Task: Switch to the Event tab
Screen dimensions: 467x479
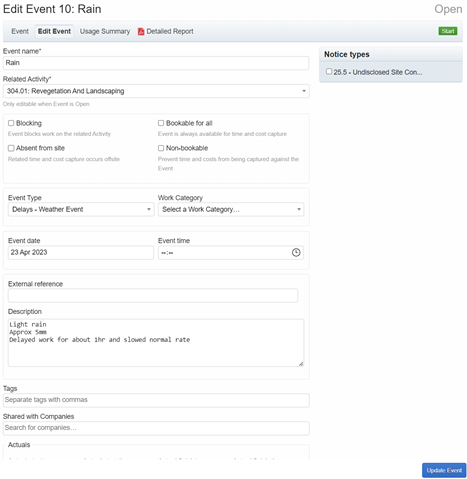Action: click(x=20, y=31)
